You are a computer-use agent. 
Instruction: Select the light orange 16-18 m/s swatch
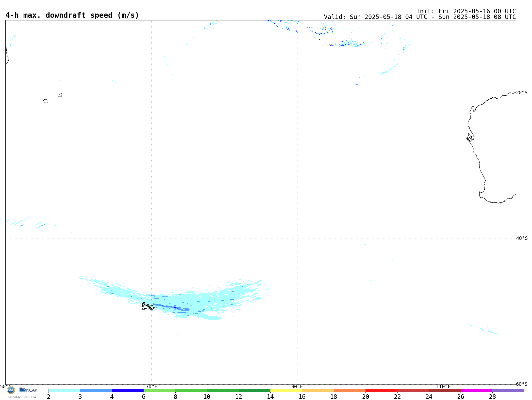tap(318, 391)
